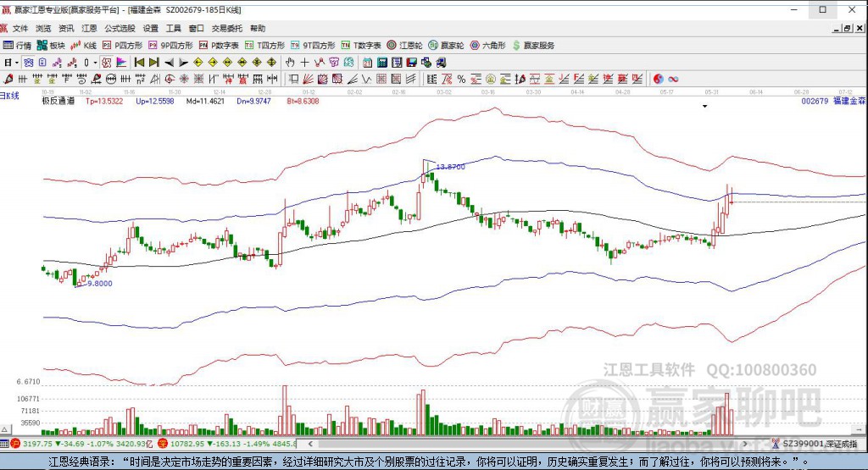
Task: Click the infinity loop icon
Action: pos(673,79)
